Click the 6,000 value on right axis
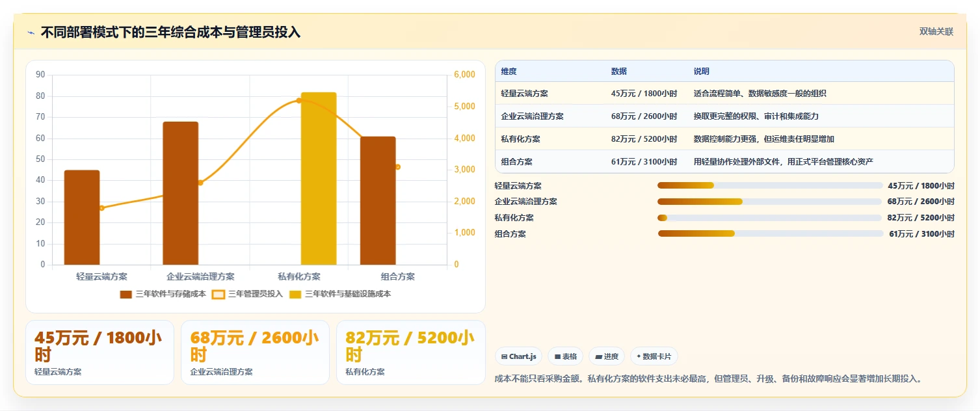The width and height of the screenshot is (980, 411). (x=465, y=75)
